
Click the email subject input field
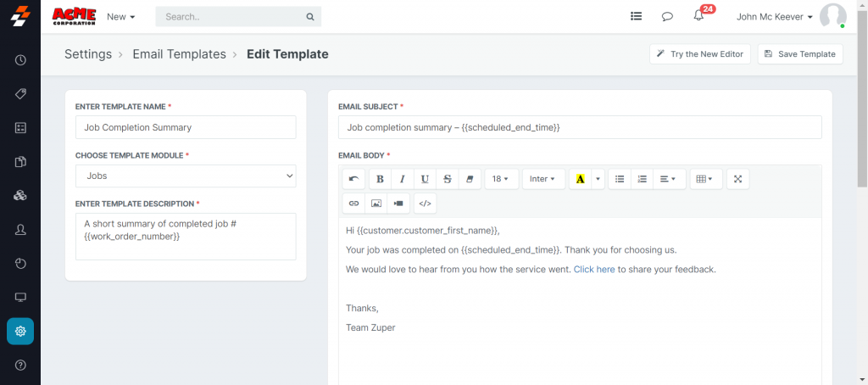[580, 127]
